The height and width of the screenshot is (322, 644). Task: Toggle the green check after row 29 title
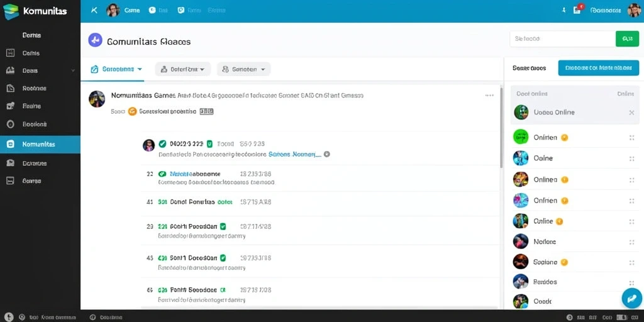[223, 226]
